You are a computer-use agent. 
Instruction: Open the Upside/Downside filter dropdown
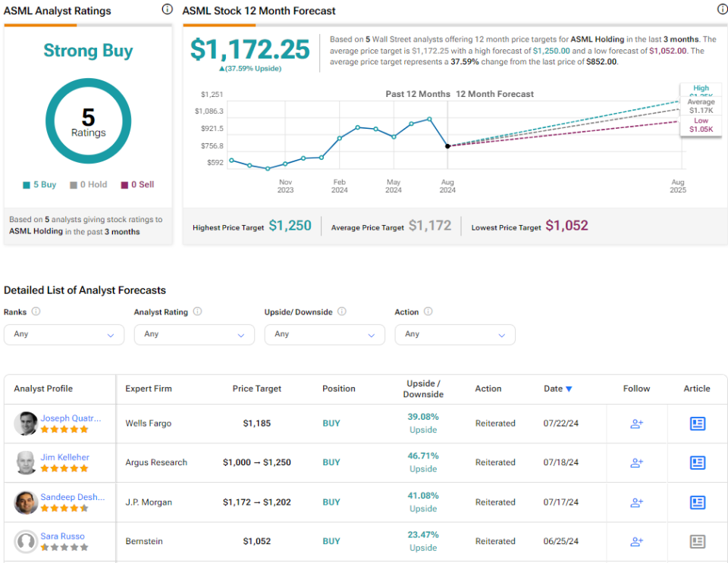tap(325, 334)
